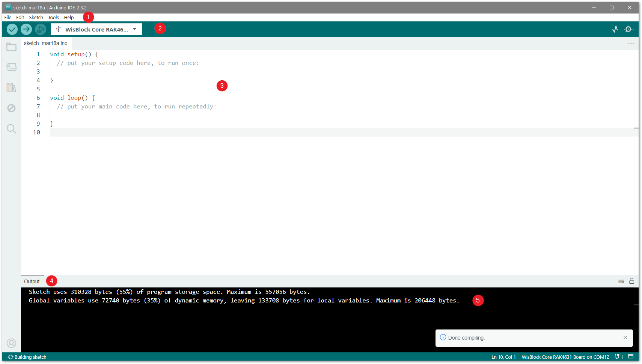Screen dimensions: 642x364
Task: Toggle word wrap in Output panel
Action: tap(621, 281)
